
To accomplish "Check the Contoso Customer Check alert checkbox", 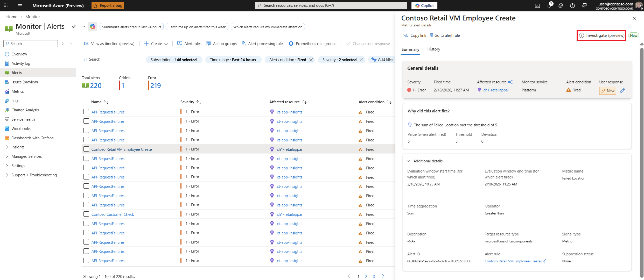I will (x=86, y=214).
